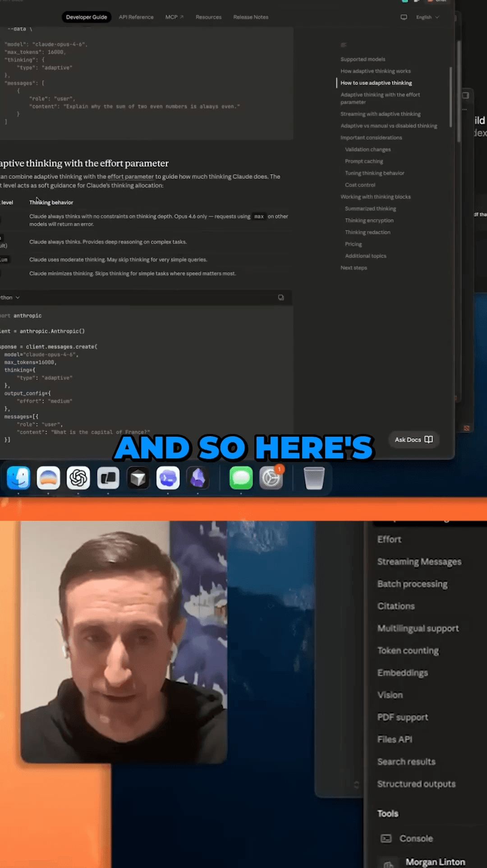Open Files API sidebar item

tap(395, 739)
